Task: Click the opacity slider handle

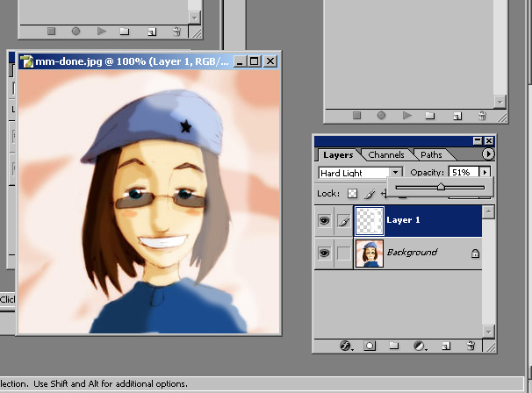Action: click(x=441, y=187)
